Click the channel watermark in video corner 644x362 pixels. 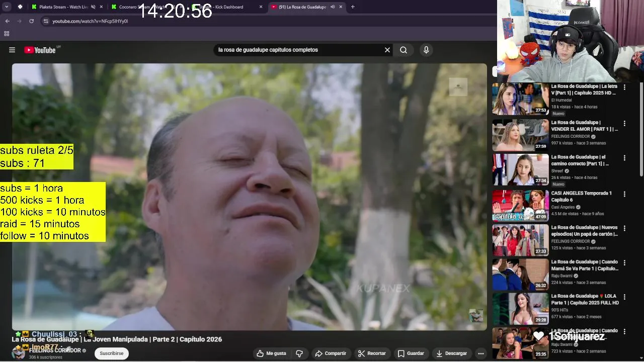476,315
